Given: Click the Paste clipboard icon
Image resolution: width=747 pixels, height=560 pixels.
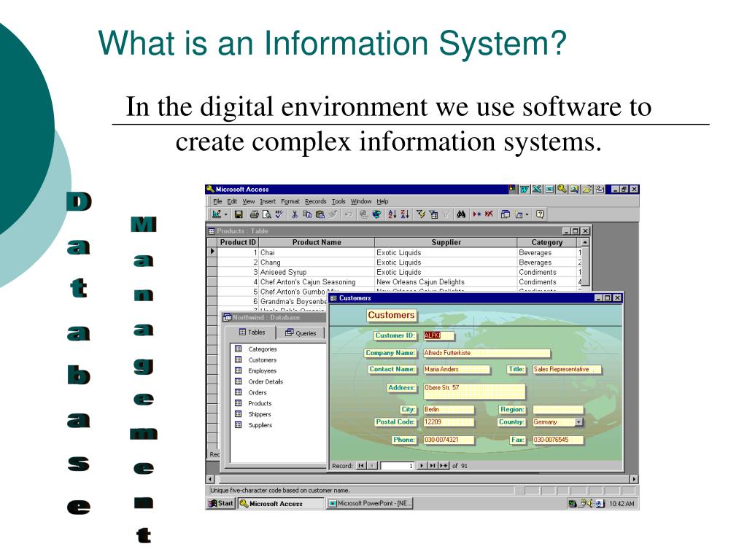Looking at the screenshot, I should (x=320, y=214).
